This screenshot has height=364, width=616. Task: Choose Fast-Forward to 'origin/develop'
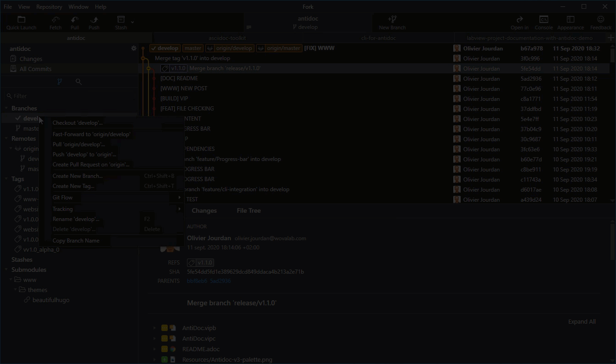point(111,134)
